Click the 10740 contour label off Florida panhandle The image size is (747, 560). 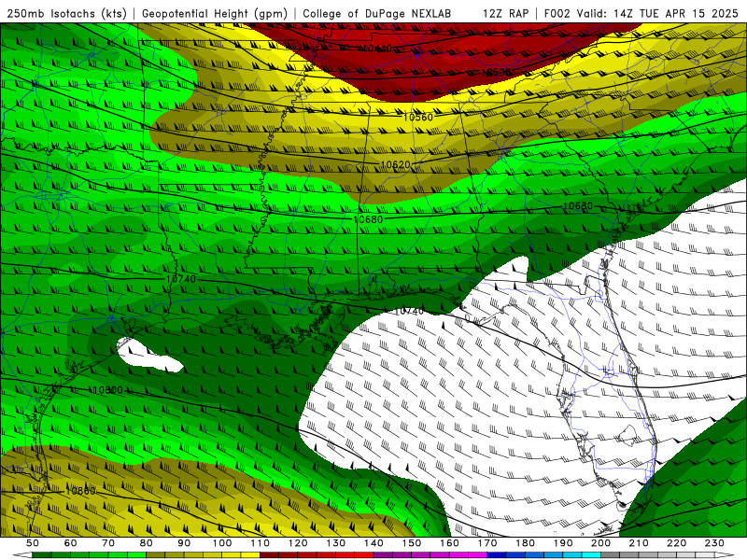[409, 312]
